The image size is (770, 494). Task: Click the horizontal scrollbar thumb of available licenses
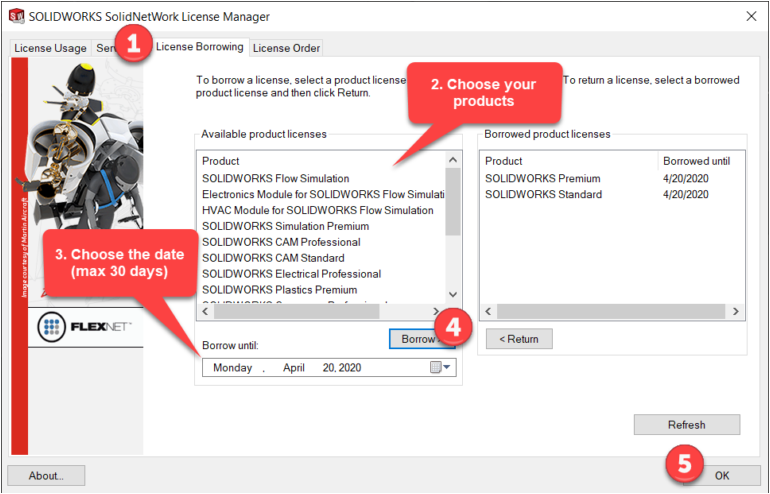(x=296, y=311)
